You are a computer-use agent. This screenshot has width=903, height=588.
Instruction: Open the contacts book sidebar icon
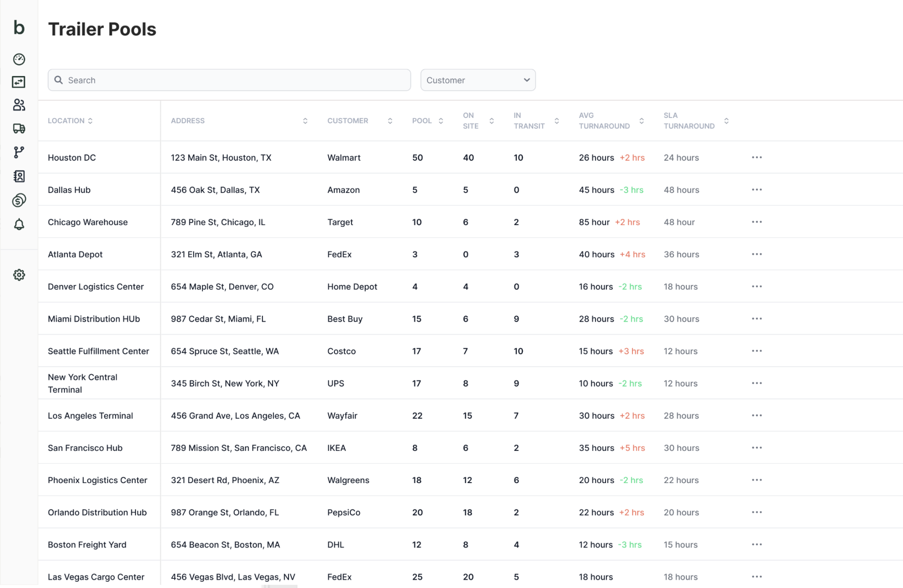[19, 176]
